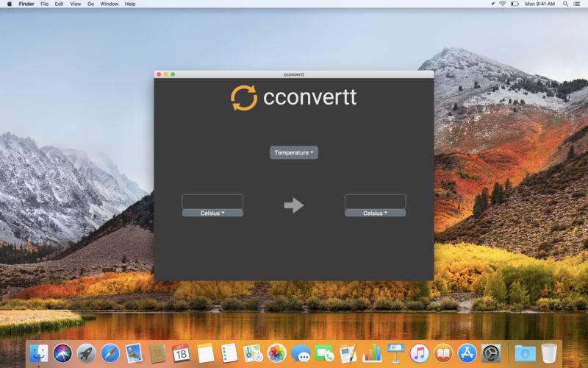Expand the right Celsius unit dropdown

click(x=375, y=213)
